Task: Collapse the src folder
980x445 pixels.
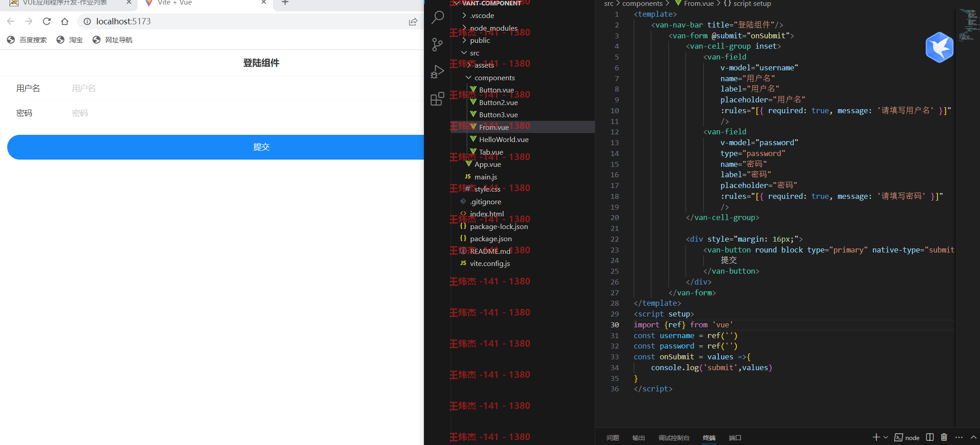Action: [x=474, y=53]
